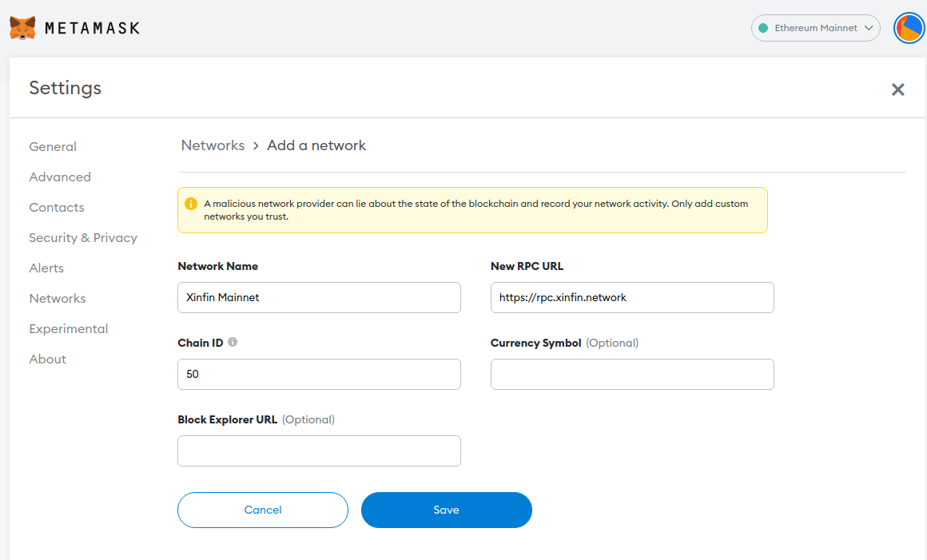Click the green network status dot
927x560 pixels.
pyautogui.click(x=765, y=27)
